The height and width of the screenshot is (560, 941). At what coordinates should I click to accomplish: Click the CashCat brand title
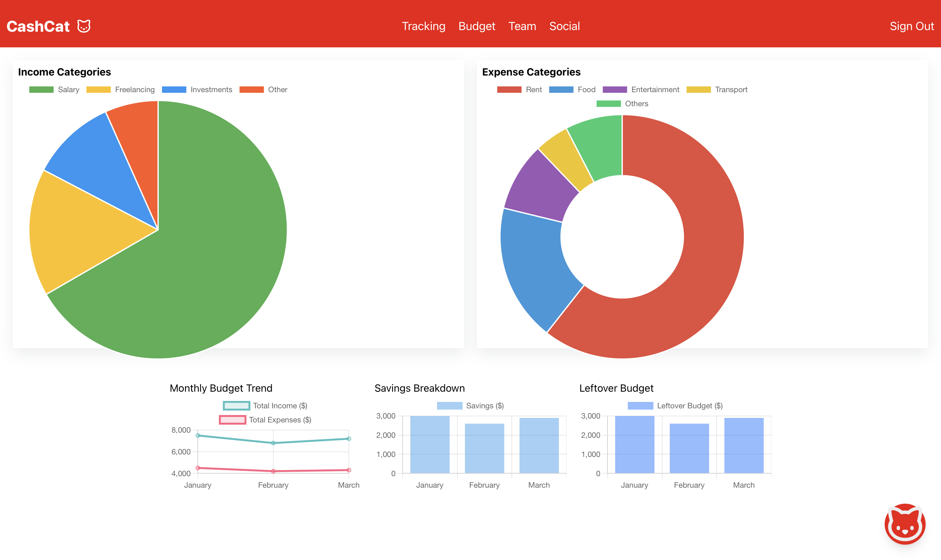click(38, 27)
